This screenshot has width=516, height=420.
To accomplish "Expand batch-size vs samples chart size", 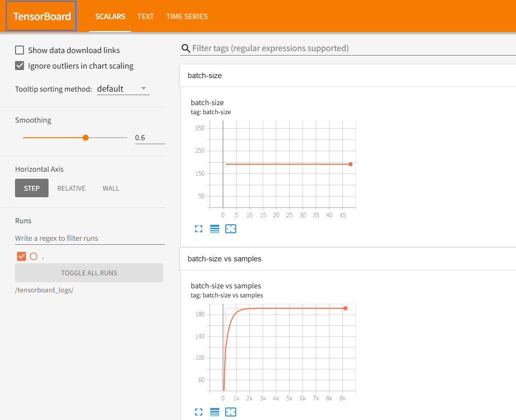I will (x=199, y=412).
